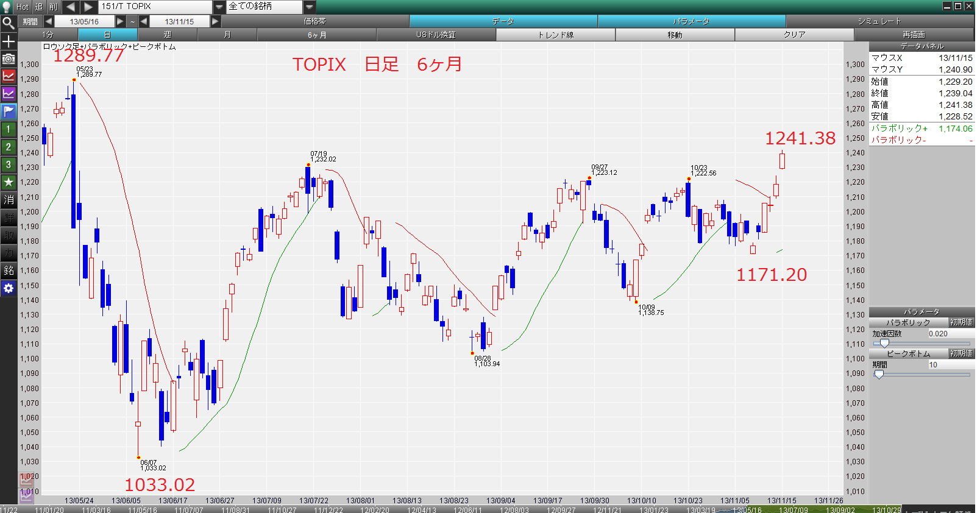Image resolution: width=980 pixels, height=513 pixels.
Task: Open the 151/T TOPIX symbol dropdown
Action: [x=219, y=7]
